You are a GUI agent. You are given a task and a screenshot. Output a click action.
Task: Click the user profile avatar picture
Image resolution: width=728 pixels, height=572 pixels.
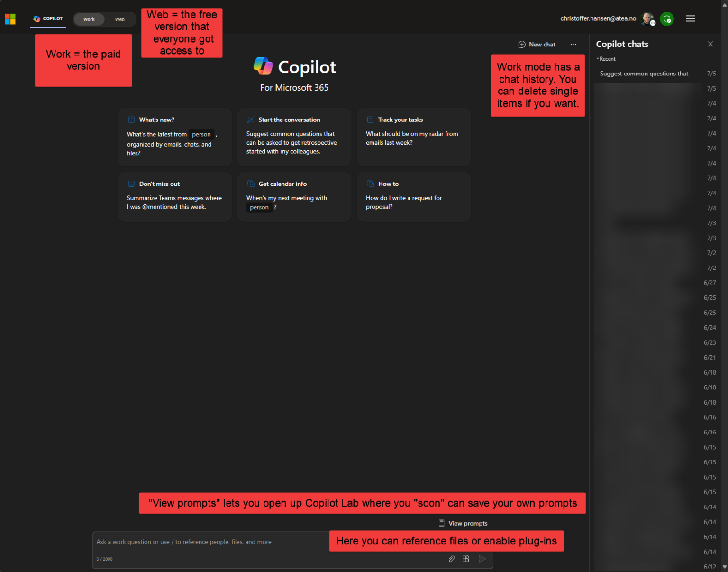click(647, 19)
